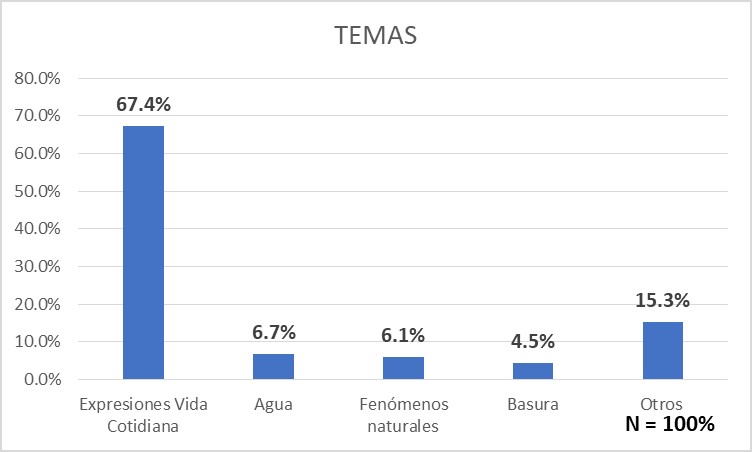Select the 67.4% data label
752x452 pixels.
click(x=144, y=105)
